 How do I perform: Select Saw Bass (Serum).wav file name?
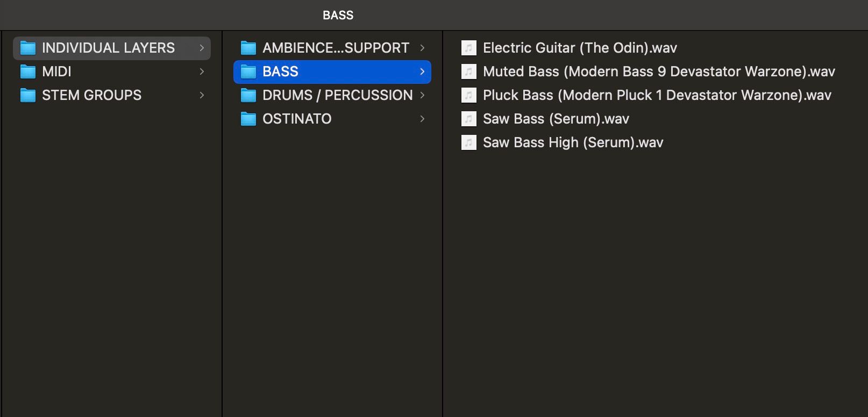[556, 119]
